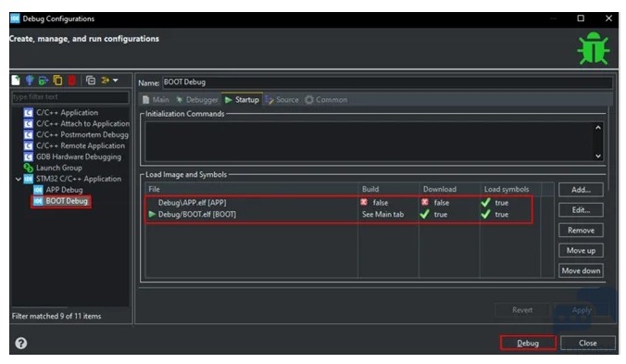626x364 pixels.
Task: Click the IDE icon in the title bar
Action: coord(15,19)
